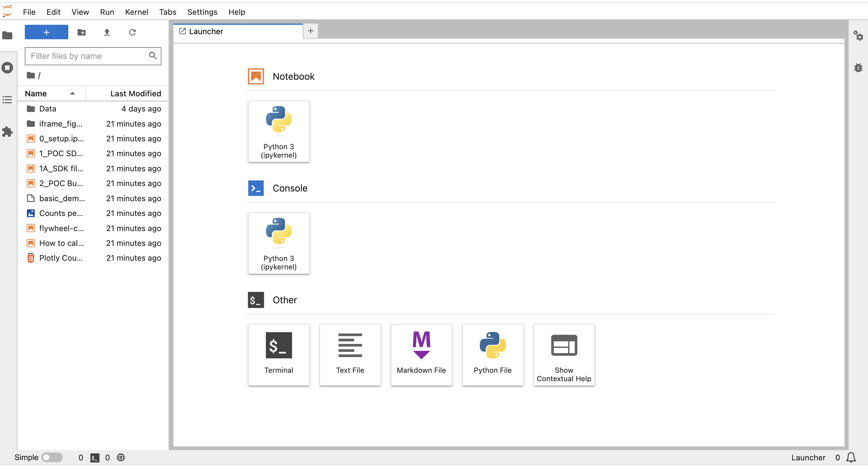Open the Extension Manager sidebar
Viewport: 868px width, 467px height.
(8, 132)
